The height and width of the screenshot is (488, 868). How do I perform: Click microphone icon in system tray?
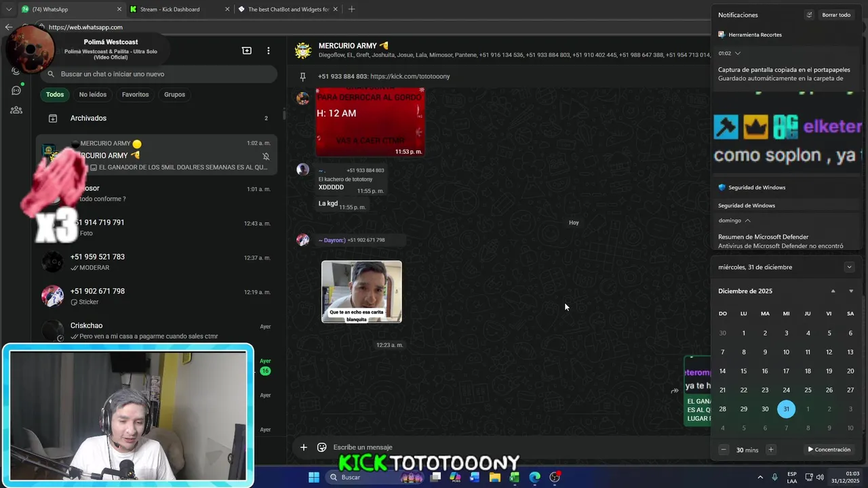pyautogui.click(x=774, y=477)
